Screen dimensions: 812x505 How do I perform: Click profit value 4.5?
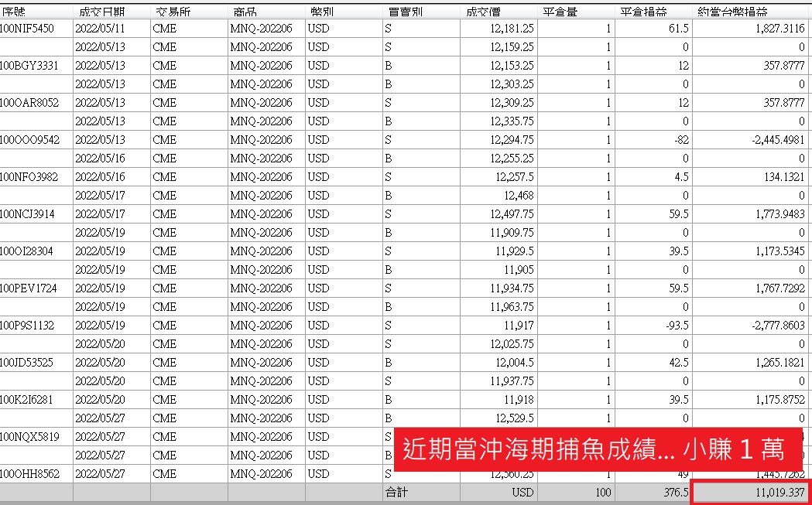click(682, 177)
